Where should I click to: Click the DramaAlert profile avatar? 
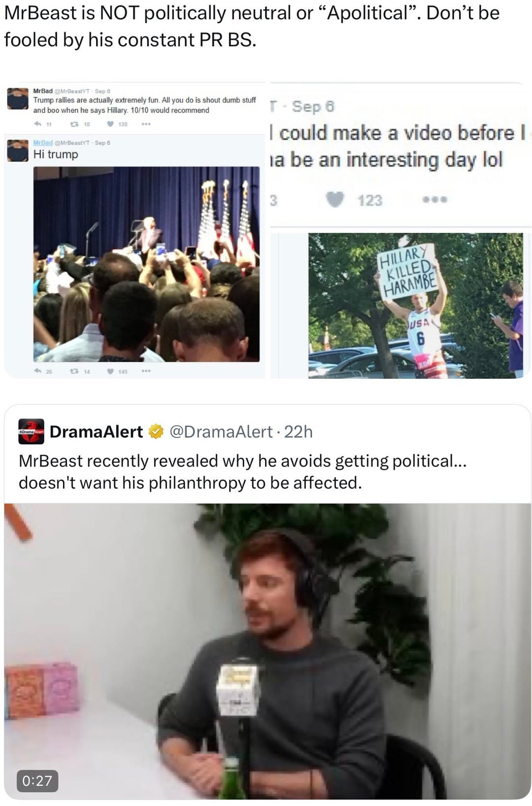pos(31,432)
